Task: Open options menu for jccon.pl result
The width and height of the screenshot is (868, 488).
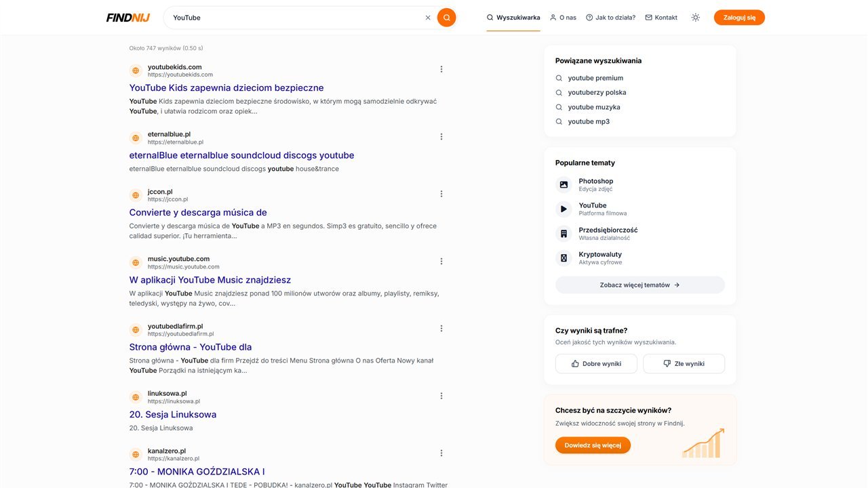Action: pyautogui.click(x=441, y=194)
